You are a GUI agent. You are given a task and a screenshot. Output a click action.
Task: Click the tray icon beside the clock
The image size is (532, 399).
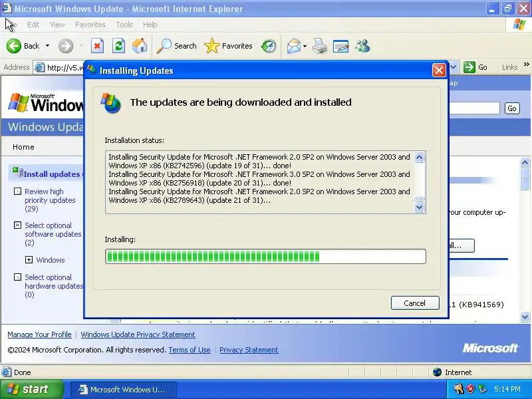click(481, 389)
